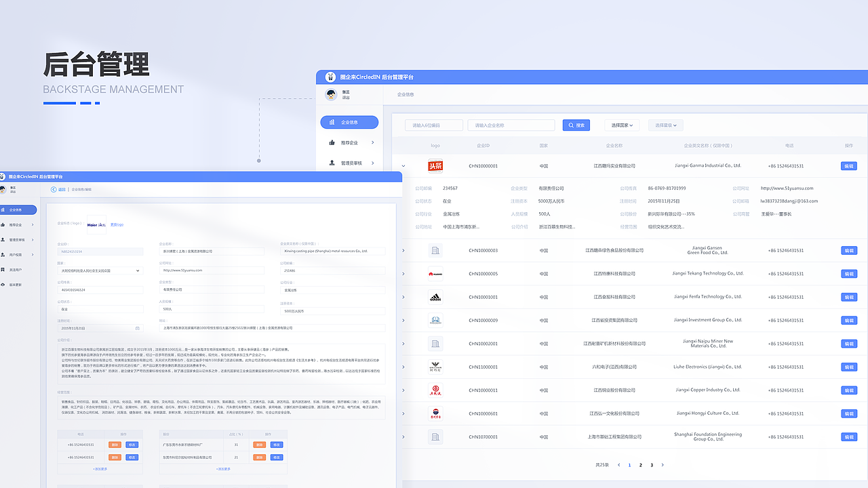Expand the CHN10000011 row
This screenshot has height=488, width=868.
403,390
